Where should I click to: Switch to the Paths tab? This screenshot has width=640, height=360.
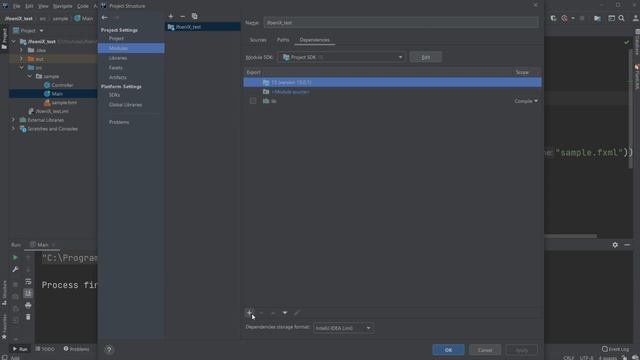click(x=283, y=40)
